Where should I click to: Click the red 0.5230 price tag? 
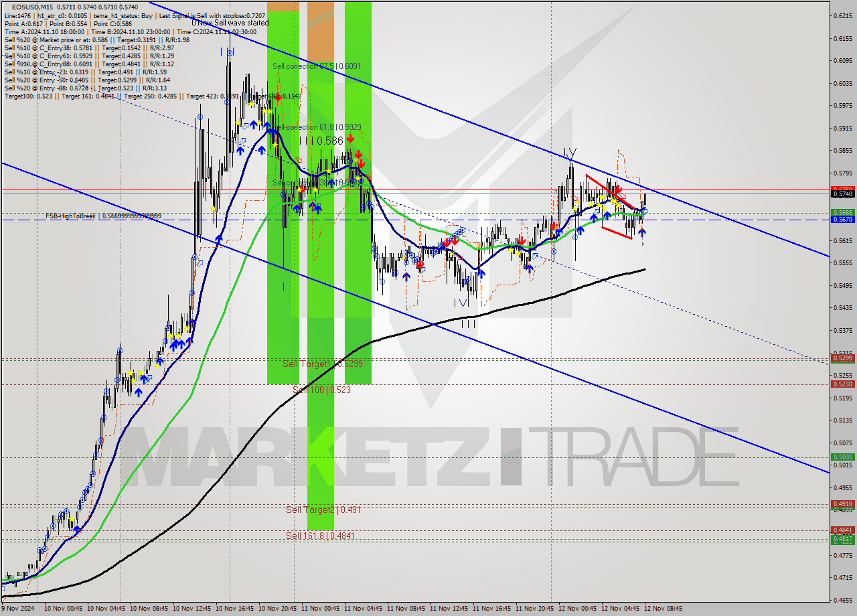pos(842,384)
